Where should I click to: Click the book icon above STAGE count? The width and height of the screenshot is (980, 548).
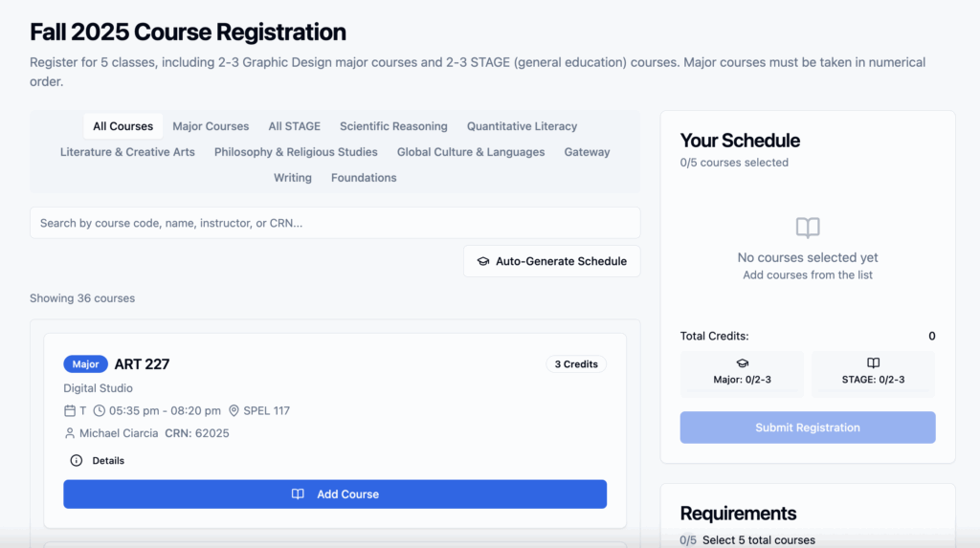pos(873,363)
